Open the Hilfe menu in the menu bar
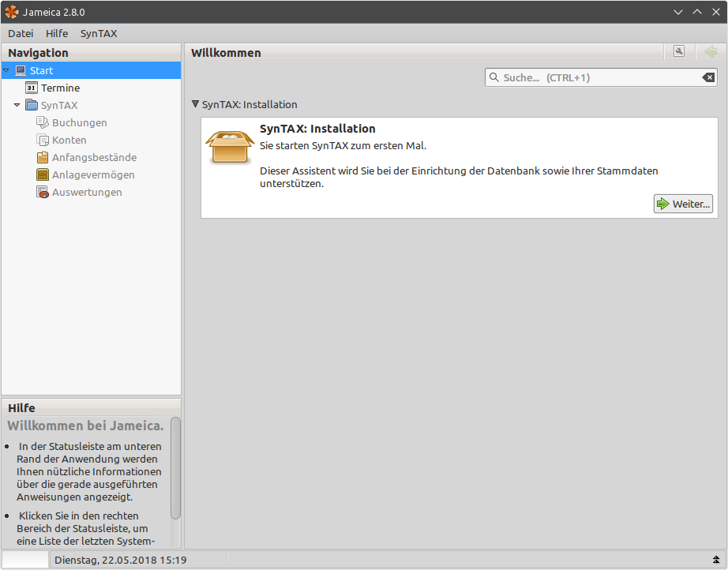728x570 pixels. pyautogui.click(x=57, y=33)
